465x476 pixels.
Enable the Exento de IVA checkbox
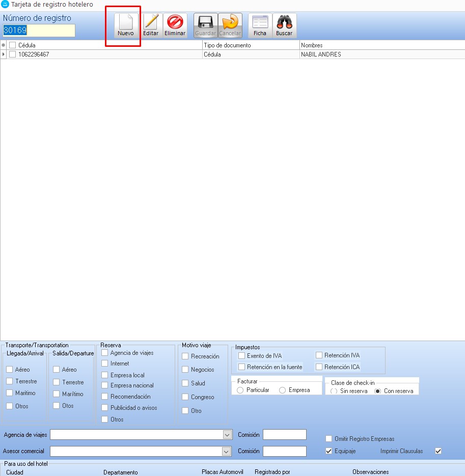tap(242, 356)
